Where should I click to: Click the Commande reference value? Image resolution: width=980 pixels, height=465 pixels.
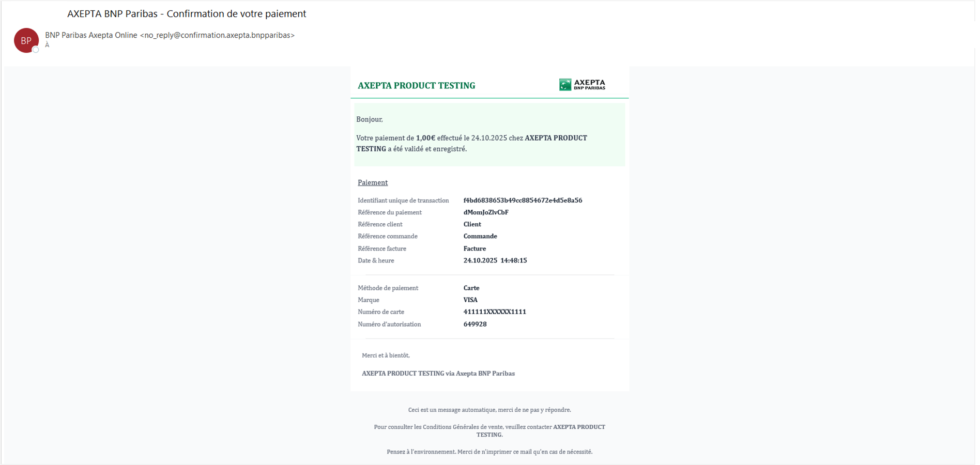(480, 236)
